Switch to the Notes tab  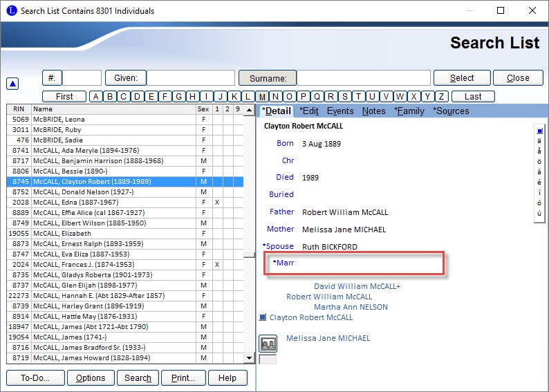[373, 111]
